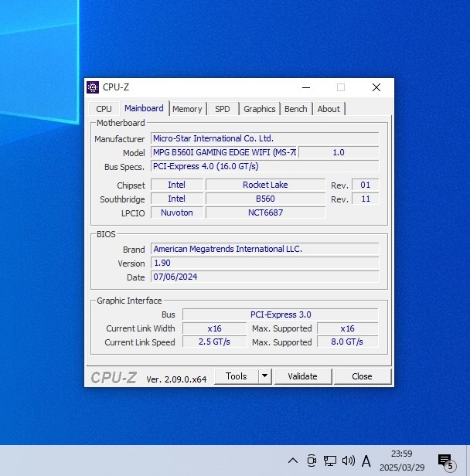470x476 pixels.
Task: Open the CPU tab
Action: click(x=104, y=109)
